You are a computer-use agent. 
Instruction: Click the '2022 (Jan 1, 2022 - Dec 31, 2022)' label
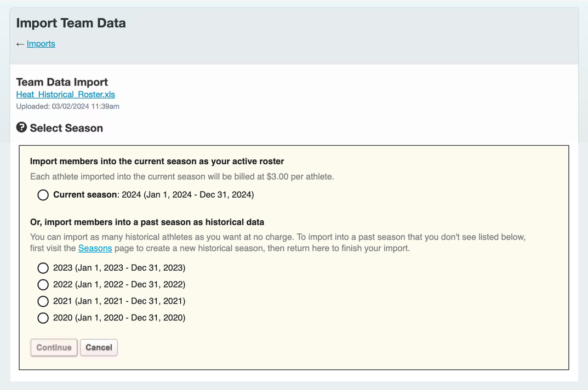coord(119,284)
